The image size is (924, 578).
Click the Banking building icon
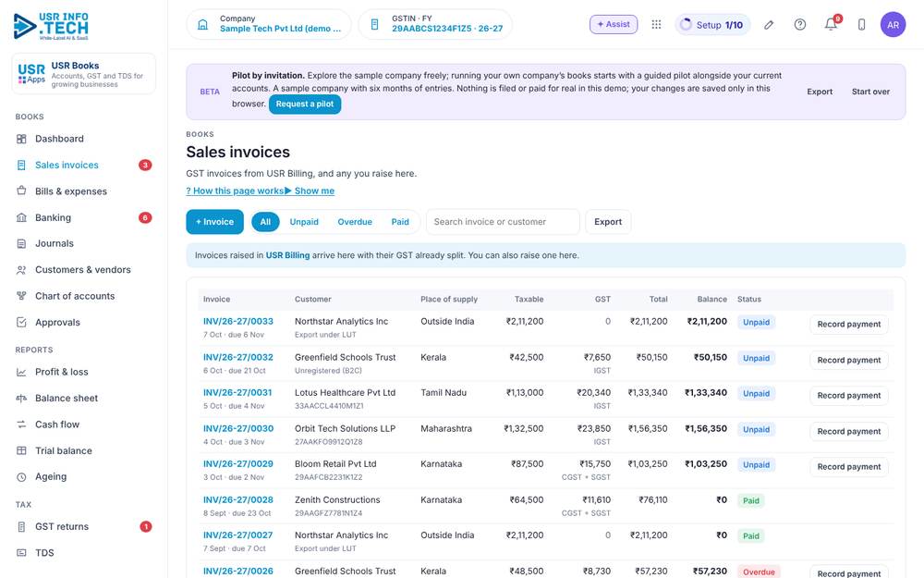21,217
